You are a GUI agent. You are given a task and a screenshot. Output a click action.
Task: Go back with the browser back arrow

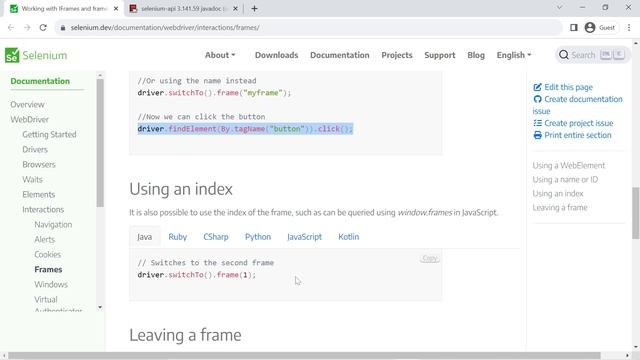11,28
